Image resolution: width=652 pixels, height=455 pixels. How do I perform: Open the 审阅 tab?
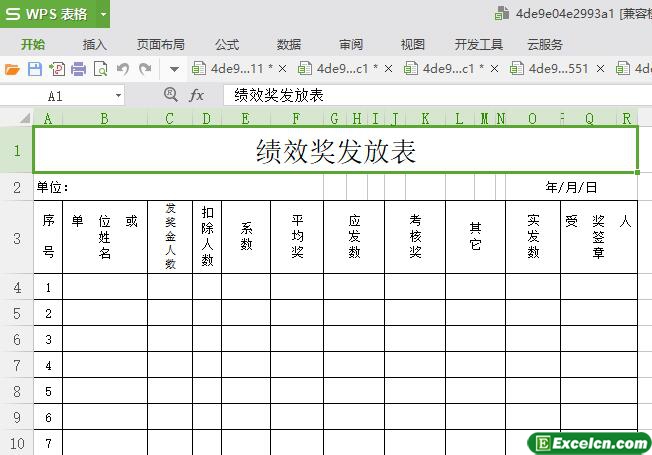tap(351, 45)
